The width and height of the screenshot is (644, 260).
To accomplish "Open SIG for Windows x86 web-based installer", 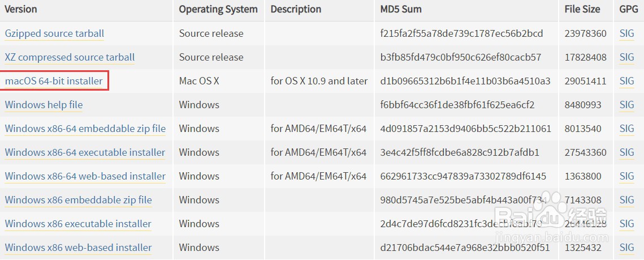I will click(626, 248).
